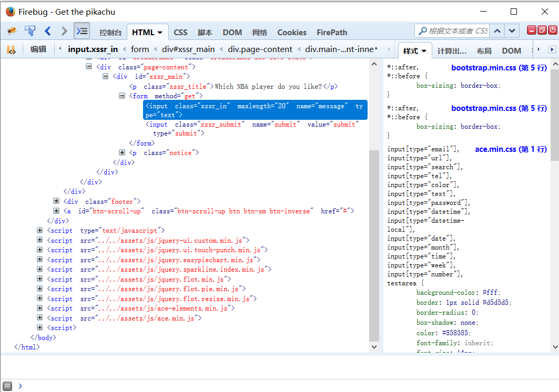Expand the div class footer node
Screen dimensions: 559x392
[x=56, y=201]
